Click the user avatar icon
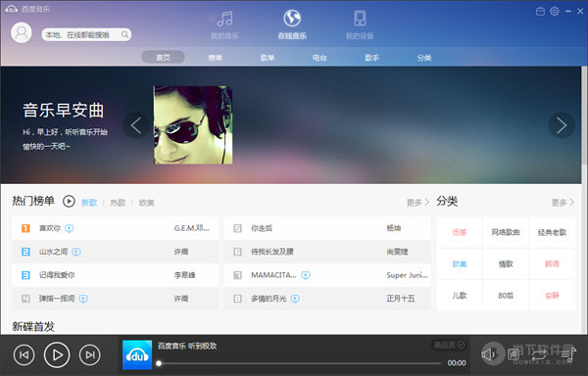The height and width of the screenshot is (376, 588). pos(22,32)
